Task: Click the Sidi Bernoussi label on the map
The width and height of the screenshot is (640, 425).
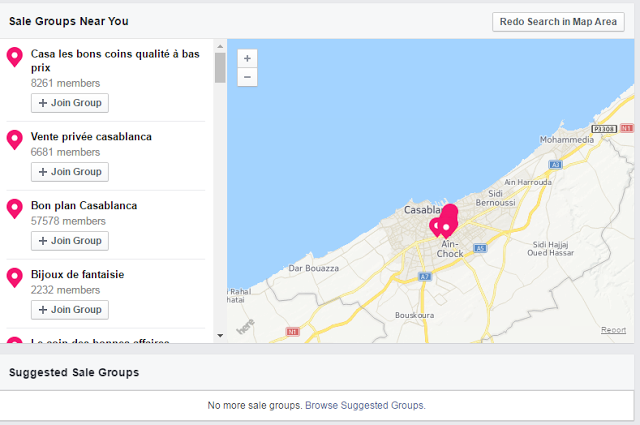Action: [496, 198]
